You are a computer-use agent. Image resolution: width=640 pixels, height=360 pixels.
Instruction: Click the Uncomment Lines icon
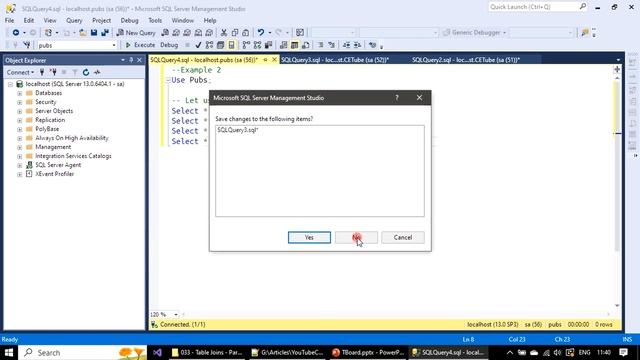point(331,45)
